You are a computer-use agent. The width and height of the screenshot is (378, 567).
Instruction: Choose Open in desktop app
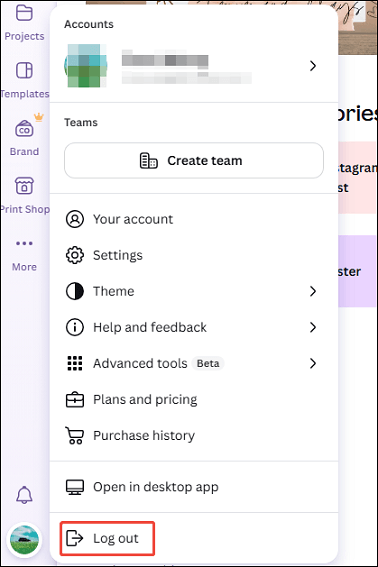194,487
